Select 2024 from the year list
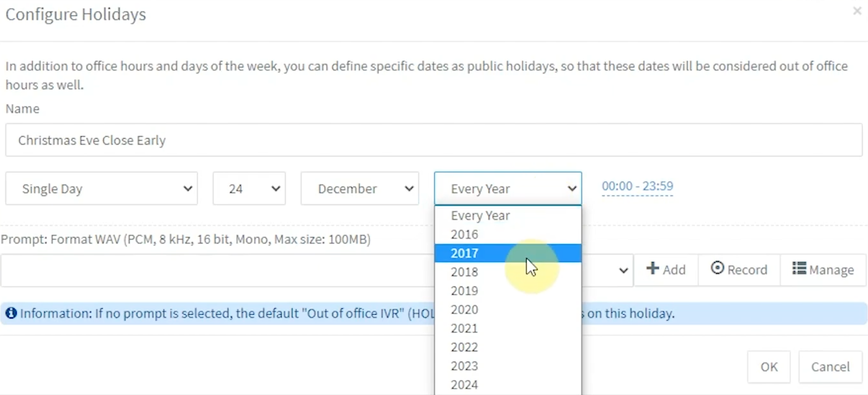 464,384
